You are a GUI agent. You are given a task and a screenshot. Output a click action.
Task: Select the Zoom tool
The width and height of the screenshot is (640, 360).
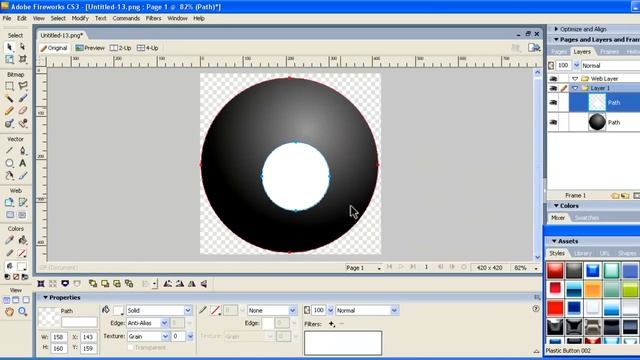tap(23, 312)
